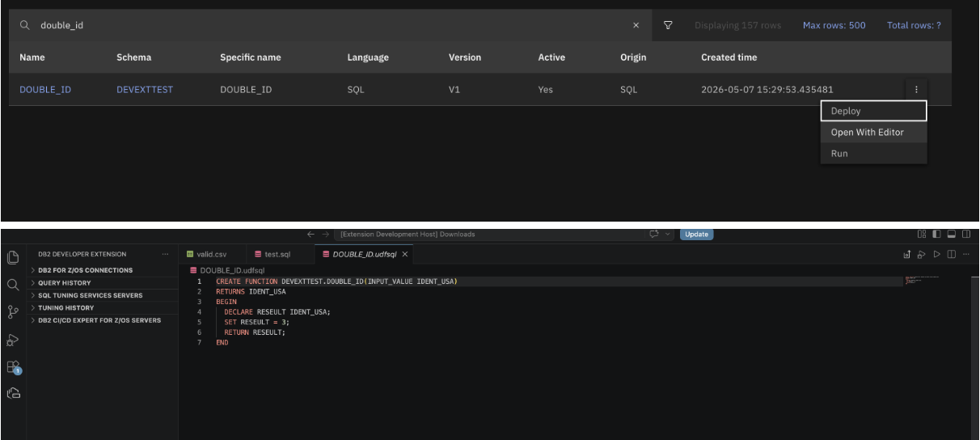Toggle the primary sidebar layout icon
The image size is (980, 440).
938,235
